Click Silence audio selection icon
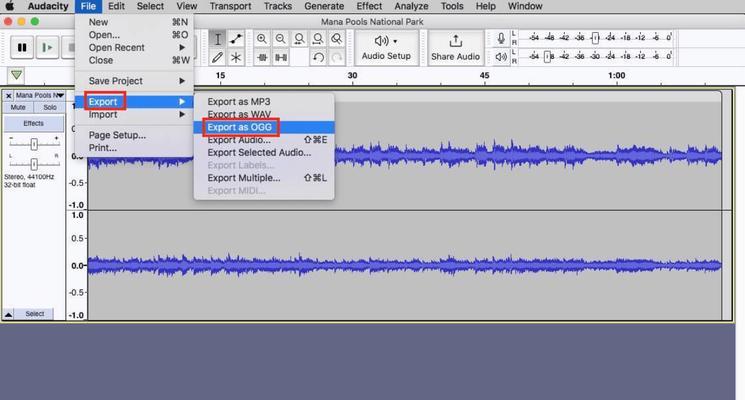745x400 pixels. [281, 57]
